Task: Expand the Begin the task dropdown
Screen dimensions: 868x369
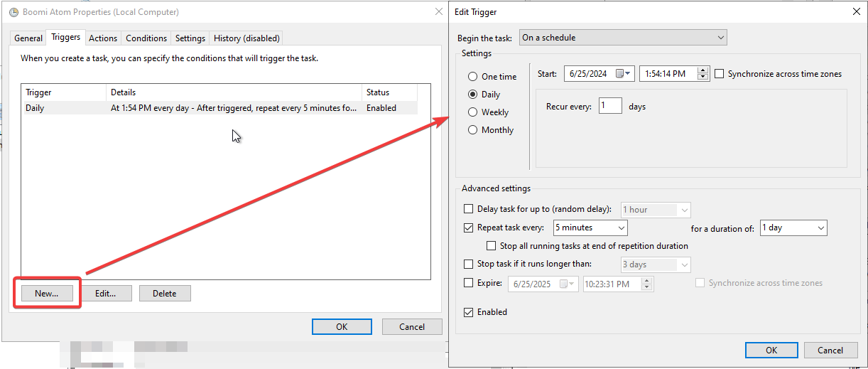Action: pos(622,38)
